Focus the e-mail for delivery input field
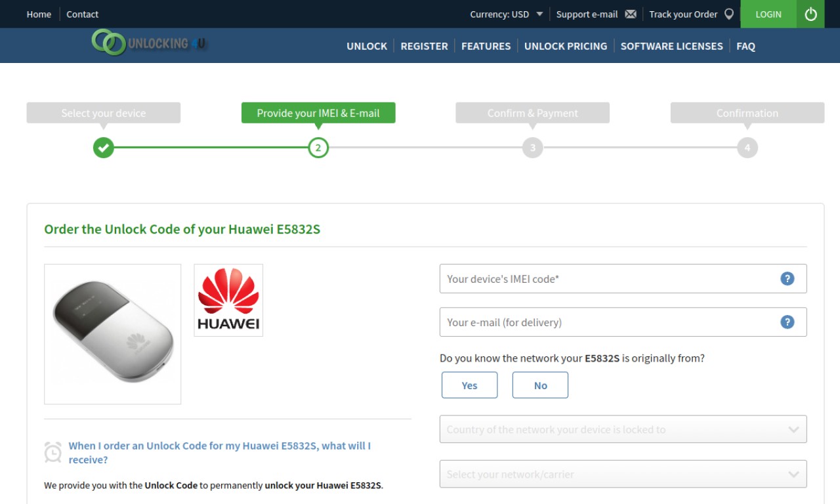840x504 pixels. 623,322
